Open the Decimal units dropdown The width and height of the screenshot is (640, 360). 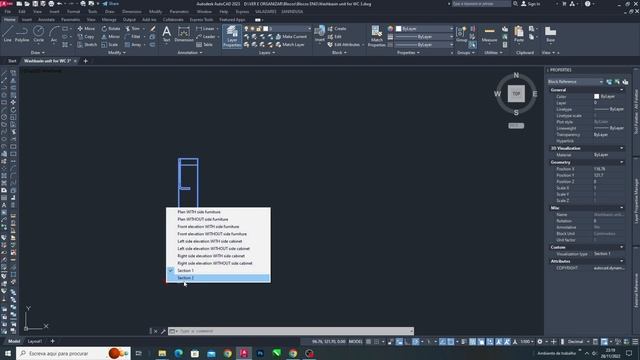(579, 342)
